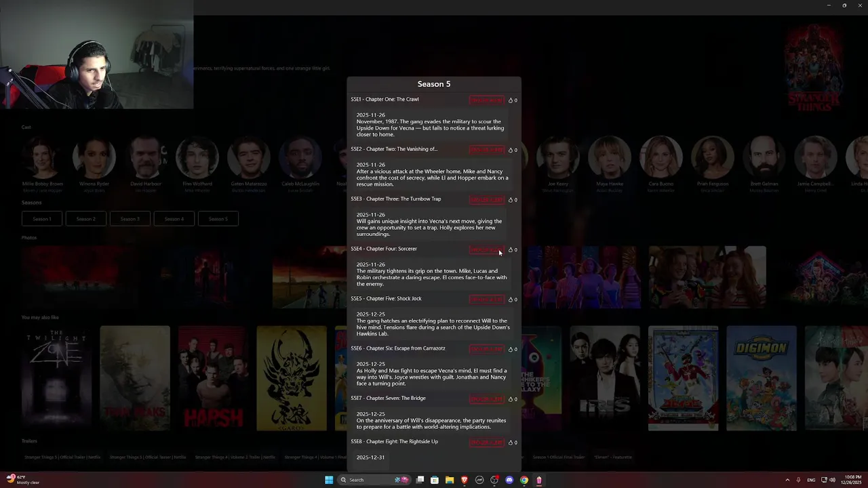The width and height of the screenshot is (868, 488).
Task: Click episode title S5E1 - Chapter One: The Crawl
Action: click(x=384, y=100)
